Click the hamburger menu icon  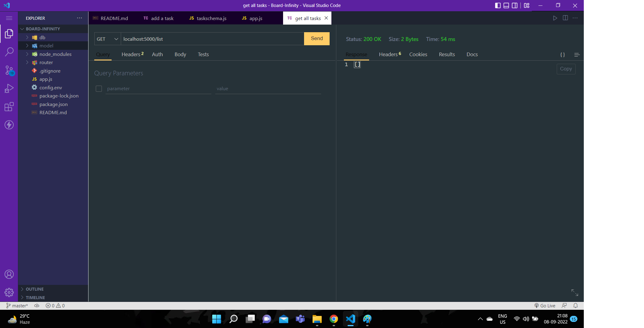click(9, 18)
